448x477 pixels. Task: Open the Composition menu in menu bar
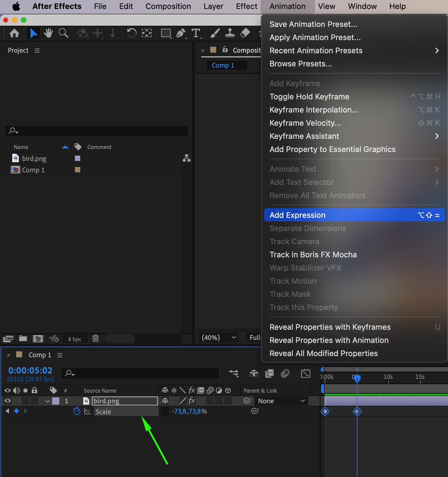[x=168, y=6]
